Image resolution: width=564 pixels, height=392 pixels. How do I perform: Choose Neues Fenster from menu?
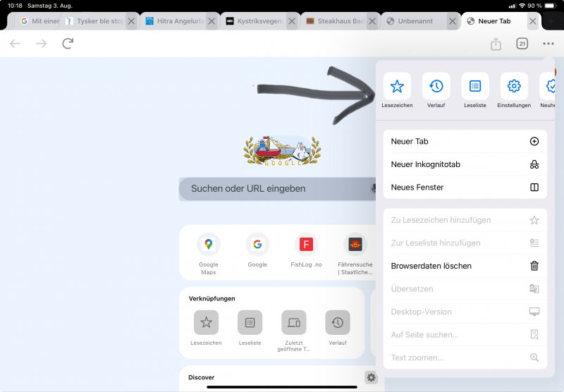tap(465, 188)
